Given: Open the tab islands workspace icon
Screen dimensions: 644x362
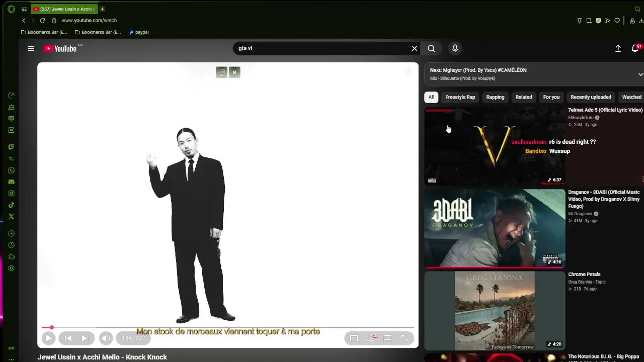Looking at the screenshot, I should click(24, 9).
